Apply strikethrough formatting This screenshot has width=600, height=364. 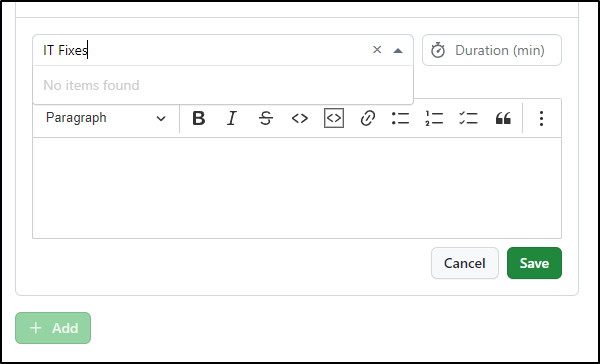266,118
